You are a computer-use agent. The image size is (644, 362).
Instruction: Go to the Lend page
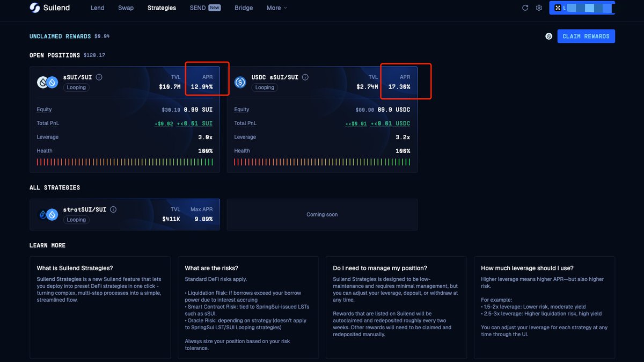[98, 8]
